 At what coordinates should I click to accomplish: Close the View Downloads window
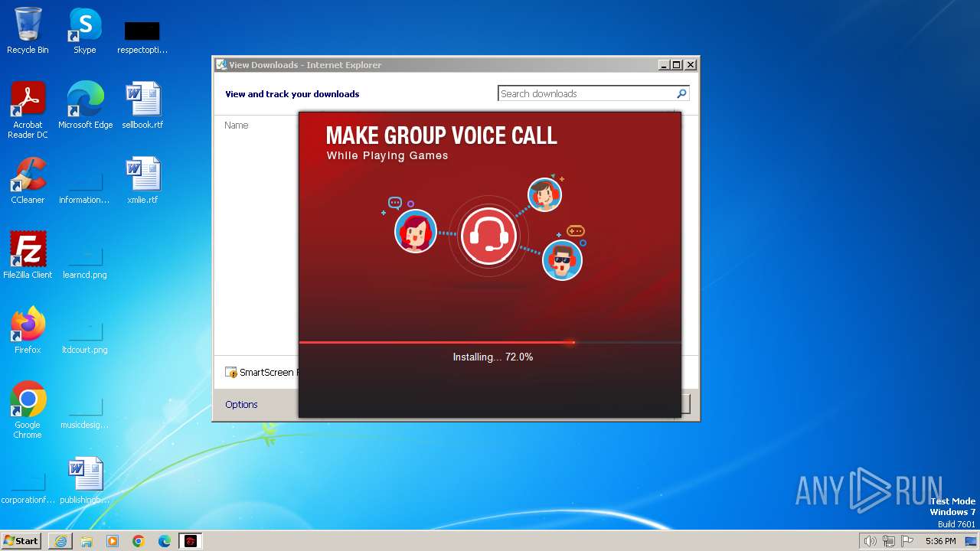click(x=690, y=65)
